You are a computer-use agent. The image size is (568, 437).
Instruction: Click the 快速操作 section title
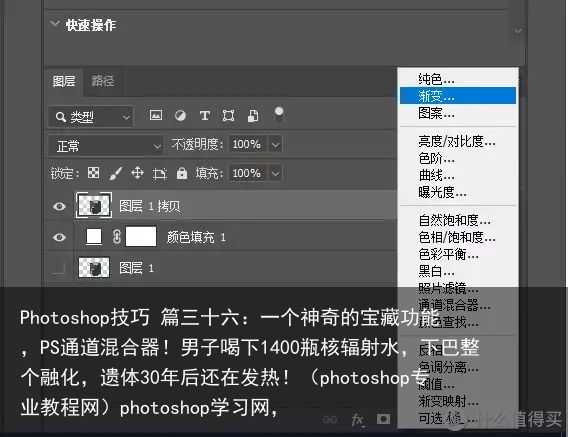(x=91, y=25)
